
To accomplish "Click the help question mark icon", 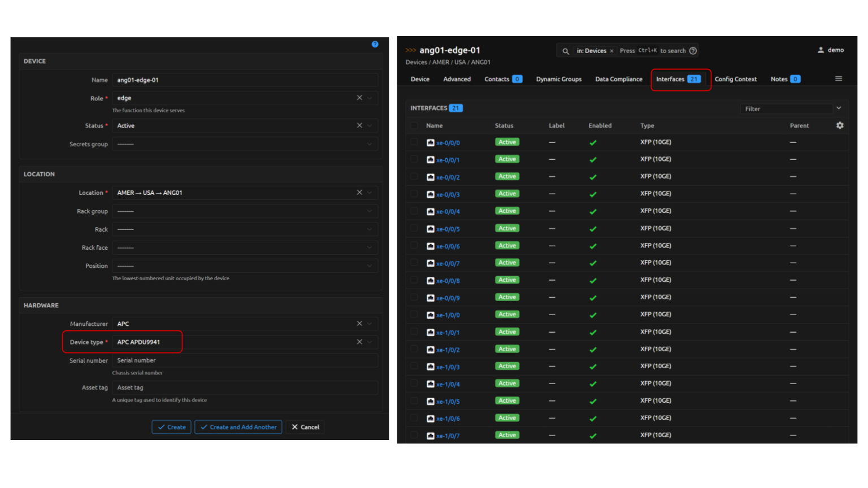I will coord(375,44).
